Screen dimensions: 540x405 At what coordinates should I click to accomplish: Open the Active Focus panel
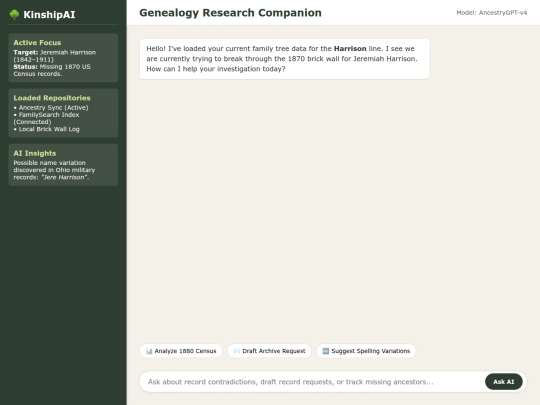(x=63, y=58)
